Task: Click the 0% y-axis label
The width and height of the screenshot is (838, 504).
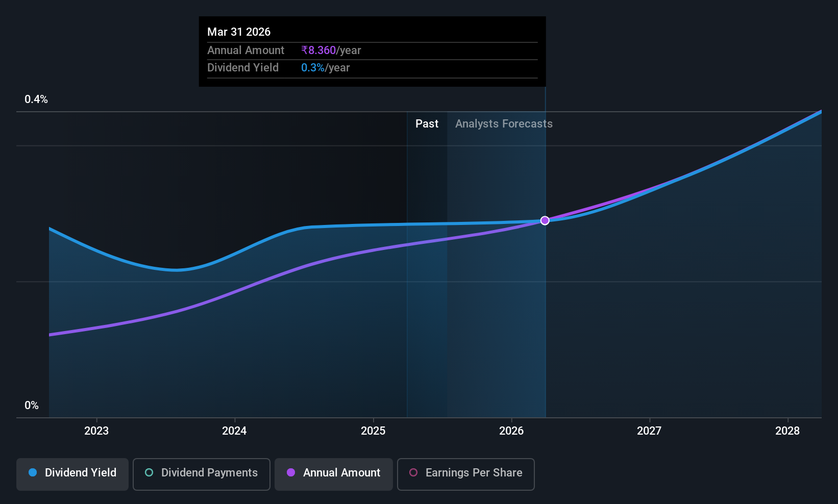Action: (x=32, y=406)
